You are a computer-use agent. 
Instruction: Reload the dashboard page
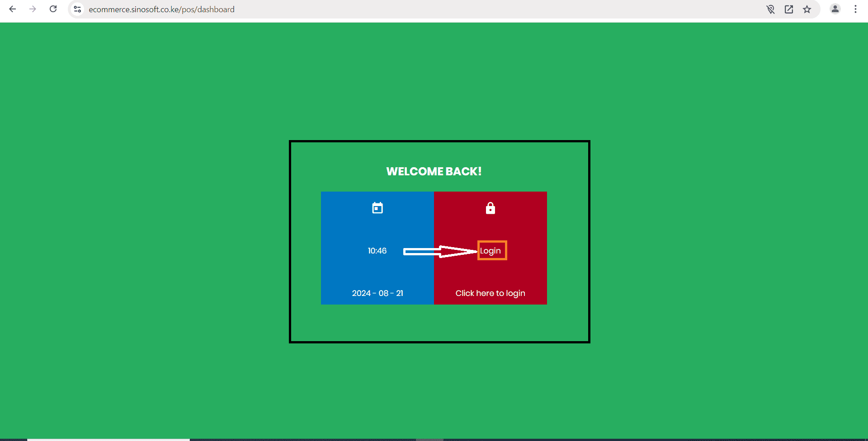[x=53, y=9]
